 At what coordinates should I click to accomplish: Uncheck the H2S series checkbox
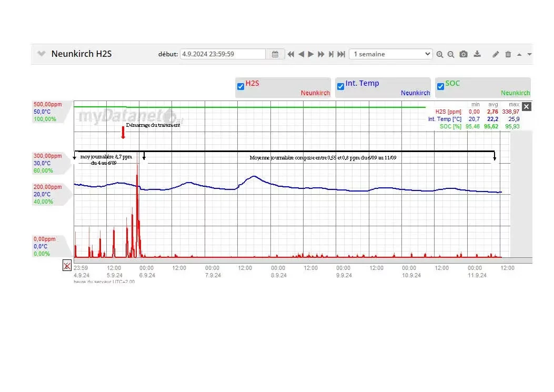click(240, 86)
